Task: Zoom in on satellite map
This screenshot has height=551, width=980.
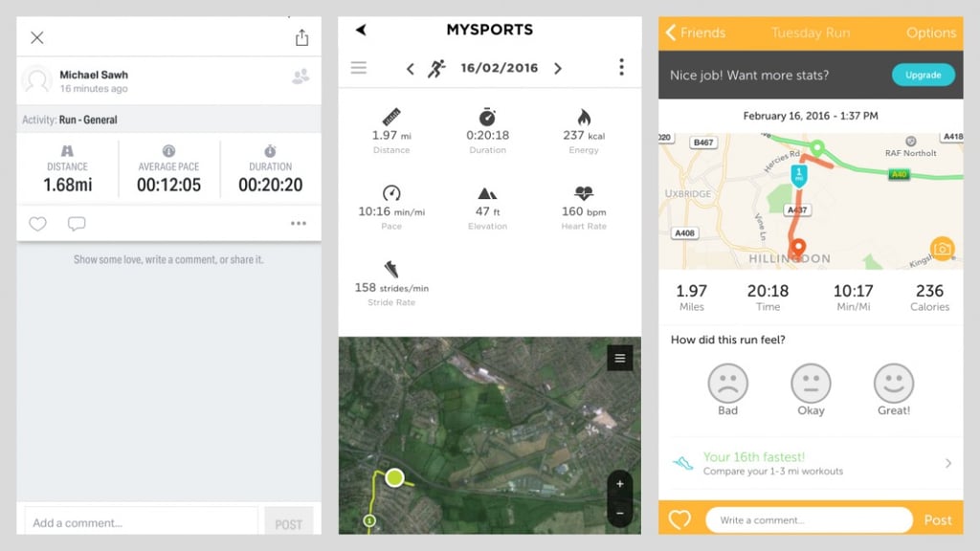Action: tap(620, 483)
